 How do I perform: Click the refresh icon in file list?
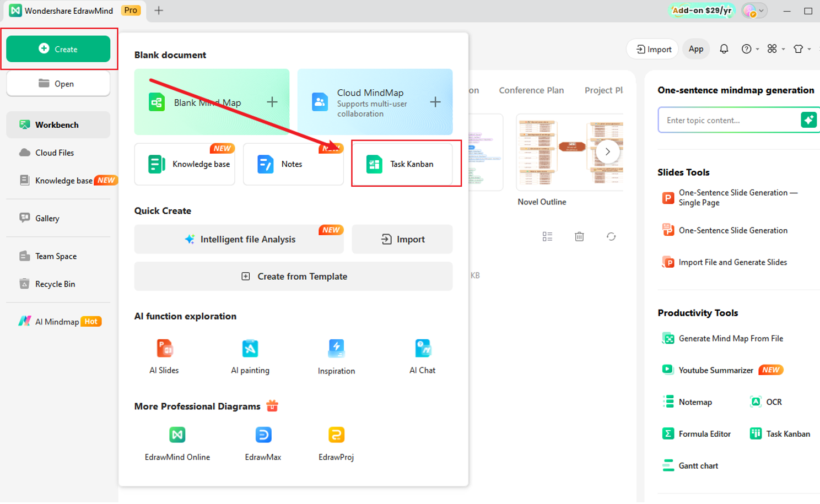(x=611, y=237)
